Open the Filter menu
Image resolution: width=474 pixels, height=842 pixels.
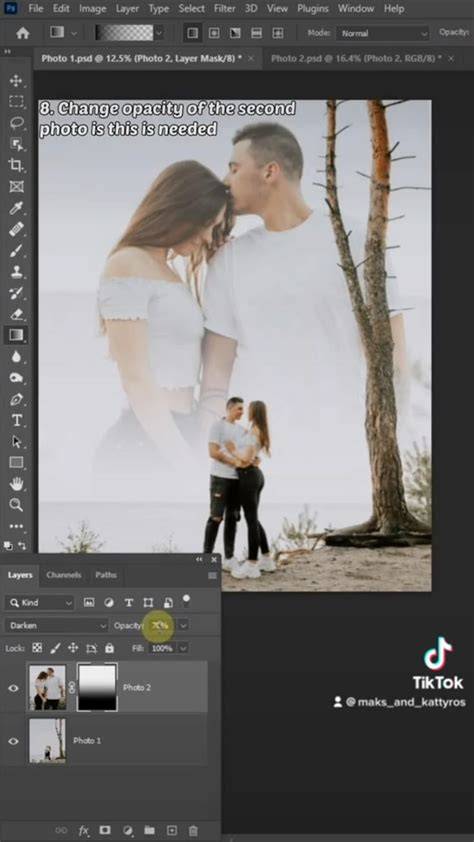tap(224, 9)
